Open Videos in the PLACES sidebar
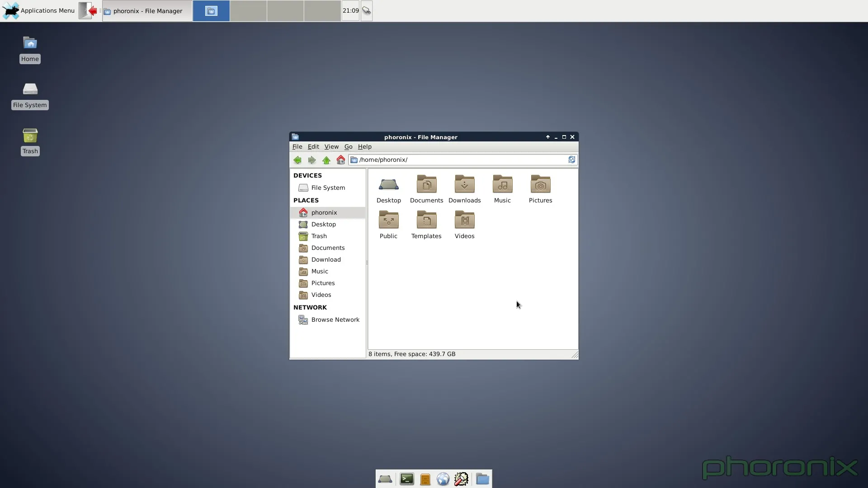The width and height of the screenshot is (868, 488). coord(327,295)
